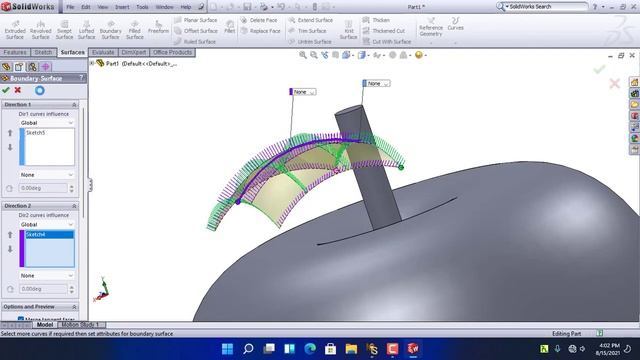
Task: Open the Edit menu
Action: click(x=86, y=7)
